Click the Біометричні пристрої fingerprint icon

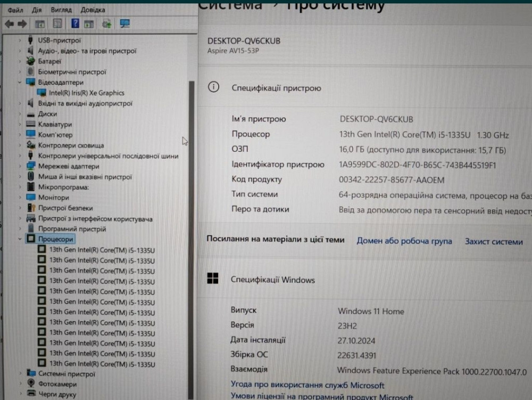coord(31,72)
